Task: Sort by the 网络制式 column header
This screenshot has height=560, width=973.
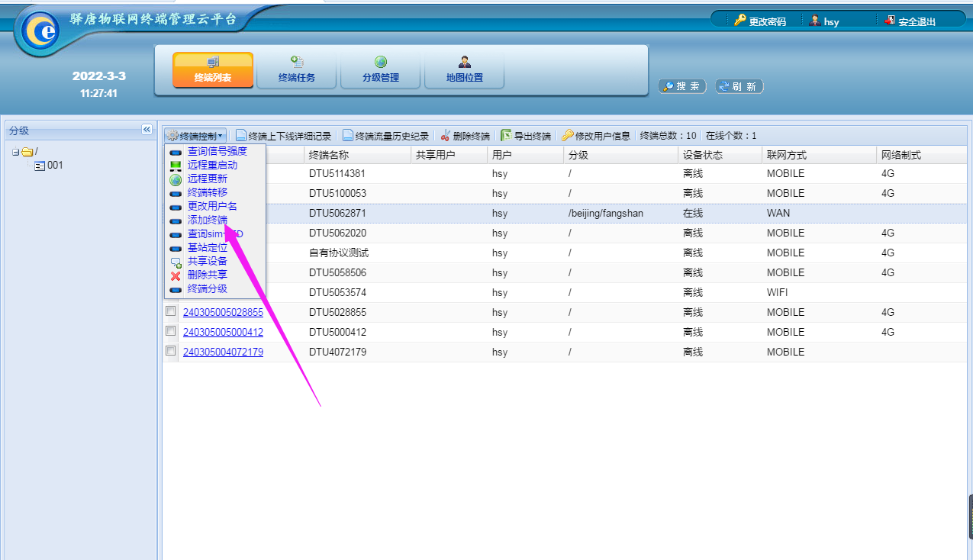Action: pos(923,155)
